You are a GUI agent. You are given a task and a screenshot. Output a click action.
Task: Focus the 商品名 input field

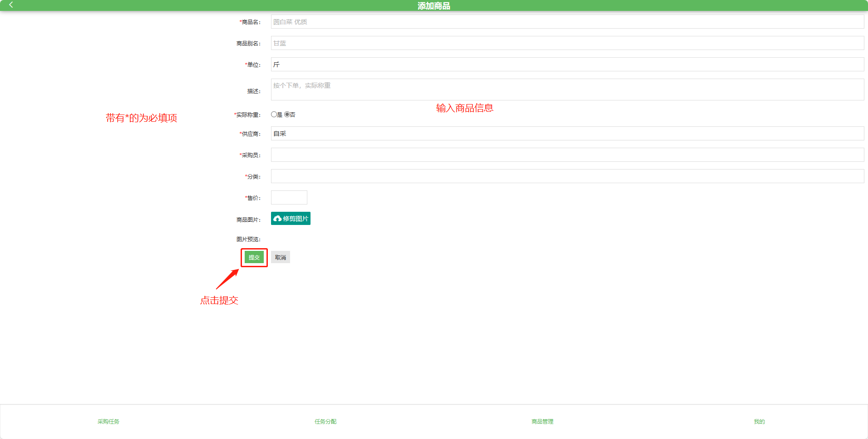click(x=567, y=22)
